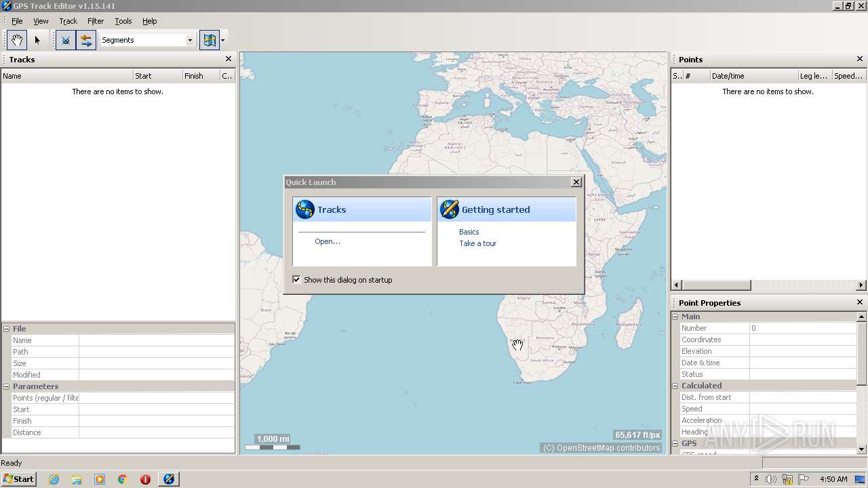Open the map source dropdown arrow
Screen dimensions: 868x488
point(223,40)
